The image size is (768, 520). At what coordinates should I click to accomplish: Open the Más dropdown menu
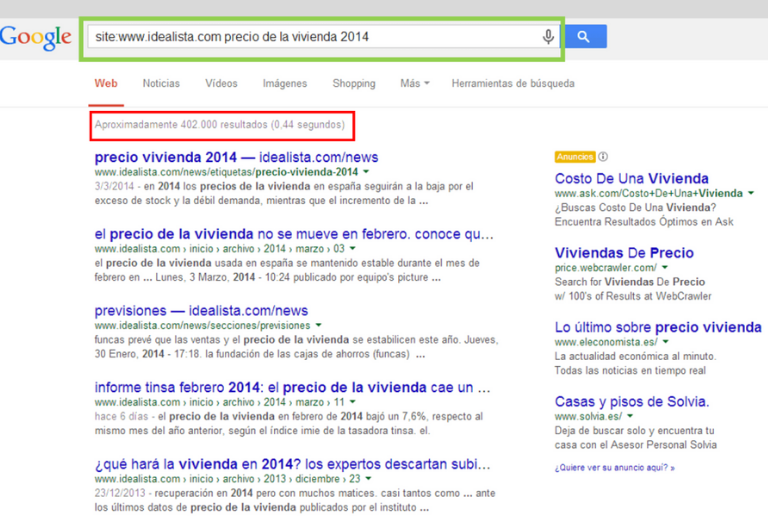[x=414, y=83]
